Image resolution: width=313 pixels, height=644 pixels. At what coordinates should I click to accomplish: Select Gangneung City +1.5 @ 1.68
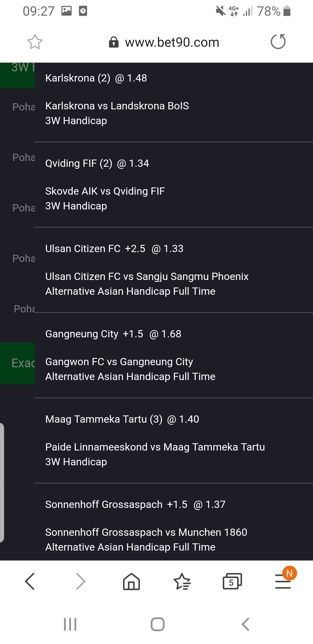[113, 334]
